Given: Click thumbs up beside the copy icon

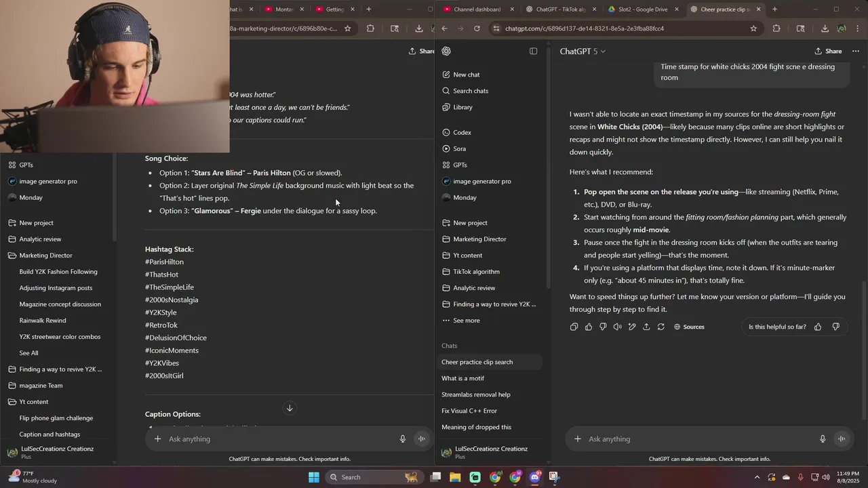Looking at the screenshot, I should (x=589, y=327).
